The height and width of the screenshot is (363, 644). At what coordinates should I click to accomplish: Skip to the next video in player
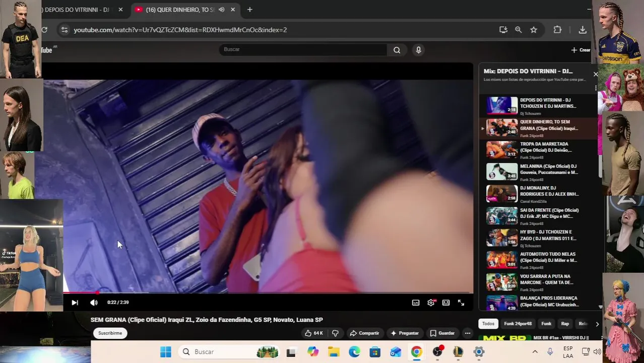coord(75,302)
